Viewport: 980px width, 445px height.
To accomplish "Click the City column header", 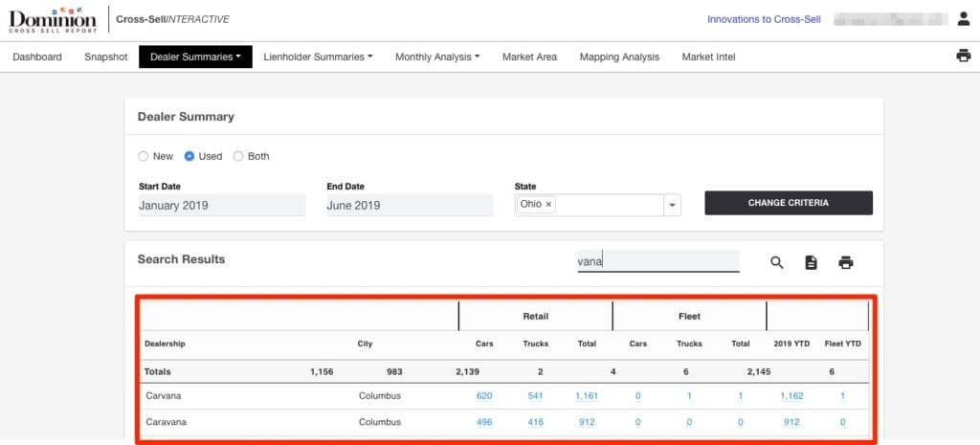I will [365, 344].
